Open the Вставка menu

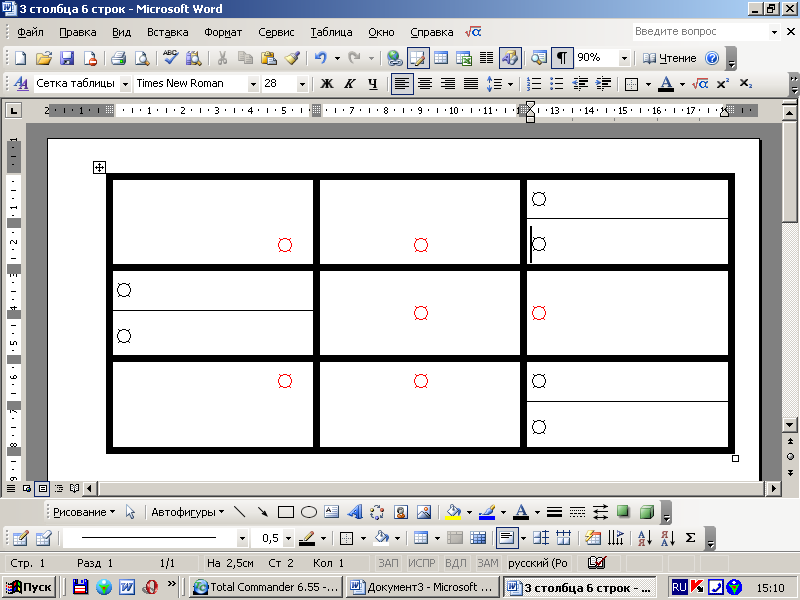click(167, 32)
